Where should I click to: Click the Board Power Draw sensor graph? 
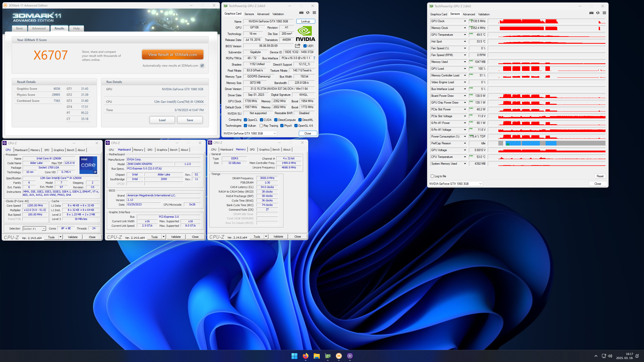click(x=547, y=96)
